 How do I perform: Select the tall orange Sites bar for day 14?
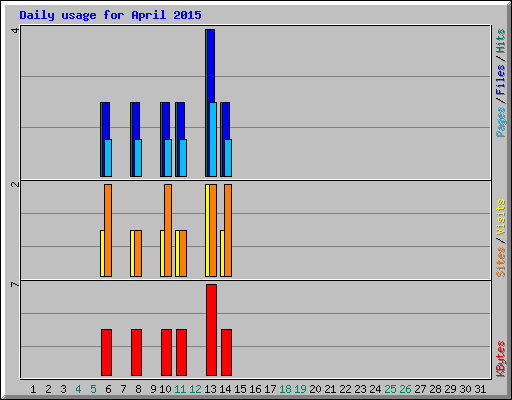click(x=228, y=230)
